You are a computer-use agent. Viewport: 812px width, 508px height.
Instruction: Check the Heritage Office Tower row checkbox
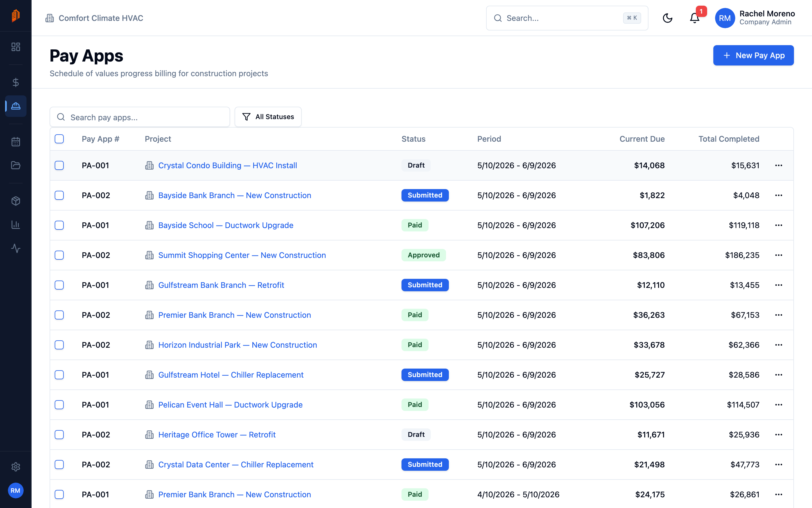tap(59, 434)
